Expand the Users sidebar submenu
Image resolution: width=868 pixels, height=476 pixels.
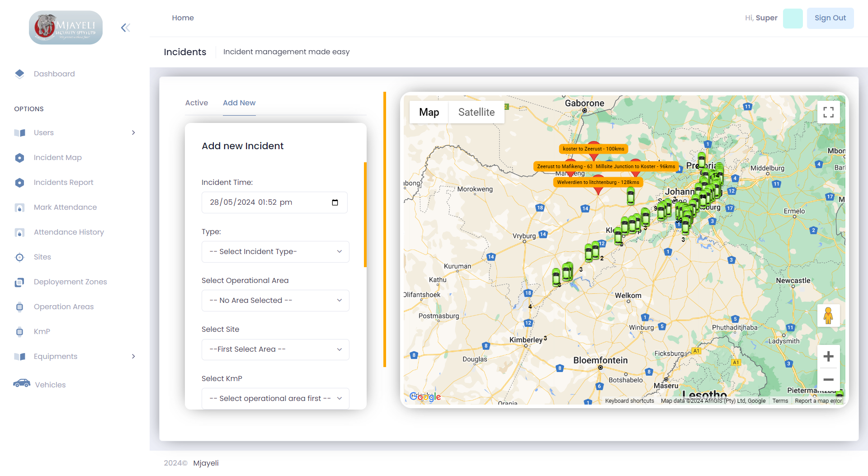coord(133,132)
